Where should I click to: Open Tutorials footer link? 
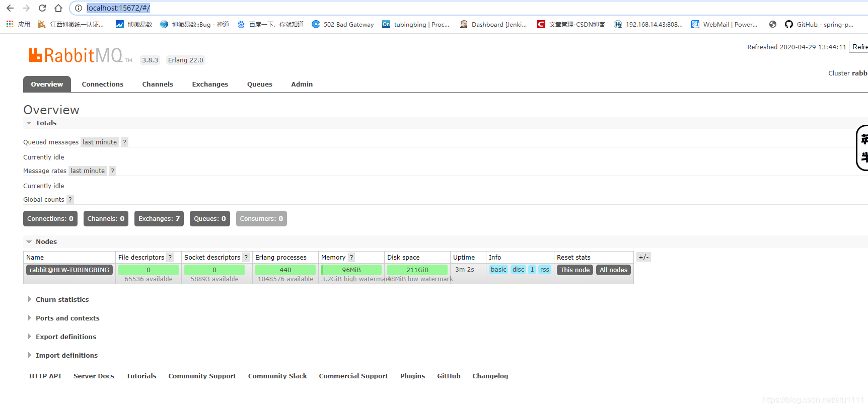coord(141,376)
